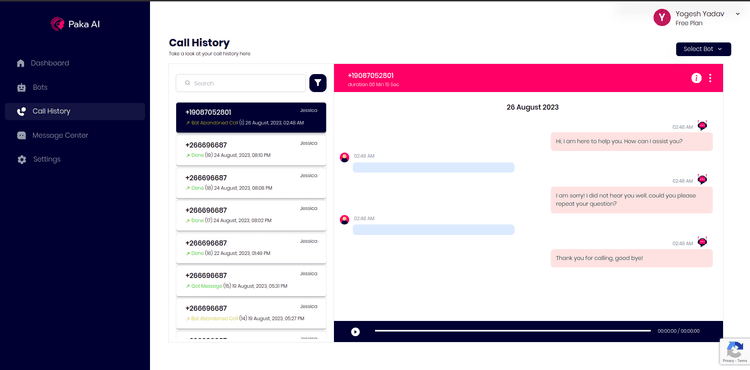Show call info via the info icon

696,78
